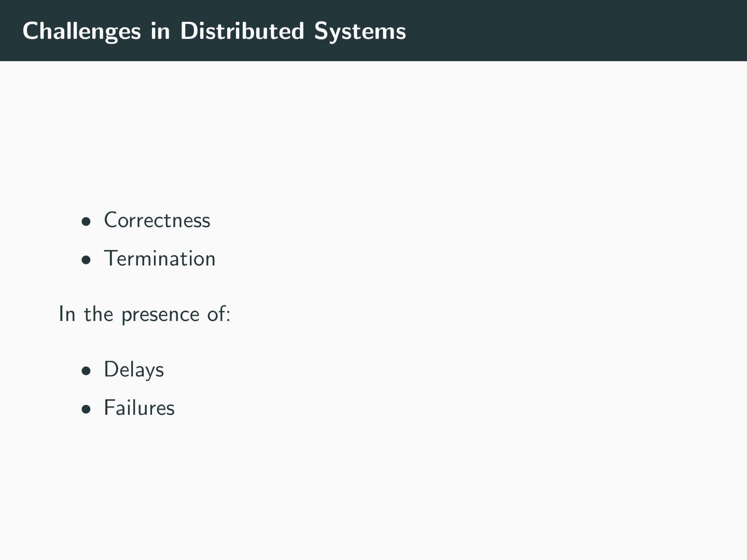Select the "Delays" bullet text
This screenshot has height=560, width=747.
tap(134, 370)
